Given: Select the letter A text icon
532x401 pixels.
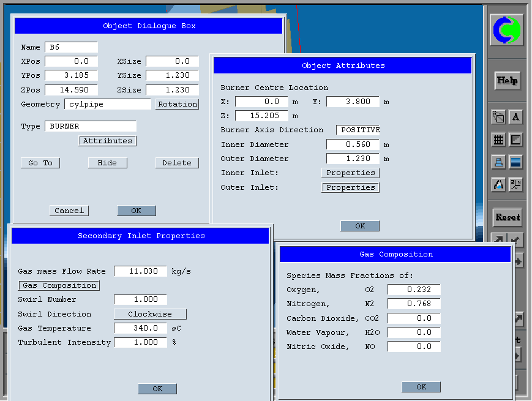Looking at the screenshot, I should coord(515,118).
